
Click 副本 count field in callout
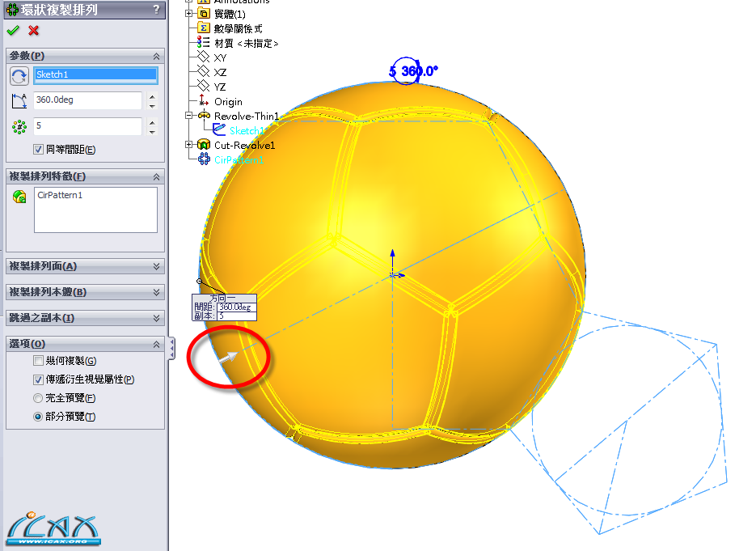pyautogui.click(x=236, y=316)
